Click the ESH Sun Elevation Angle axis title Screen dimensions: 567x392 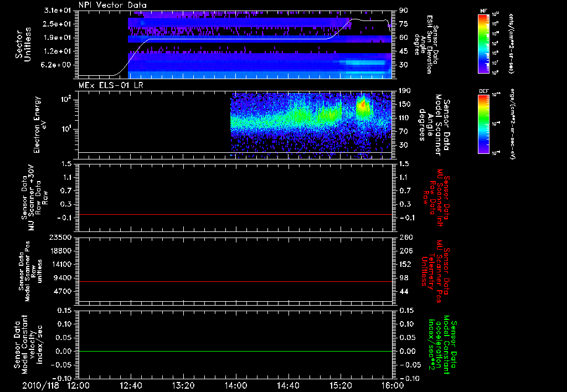pos(426,44)
